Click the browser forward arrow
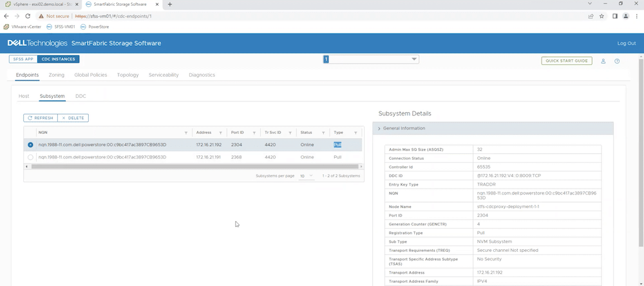 tap(17, 16)
